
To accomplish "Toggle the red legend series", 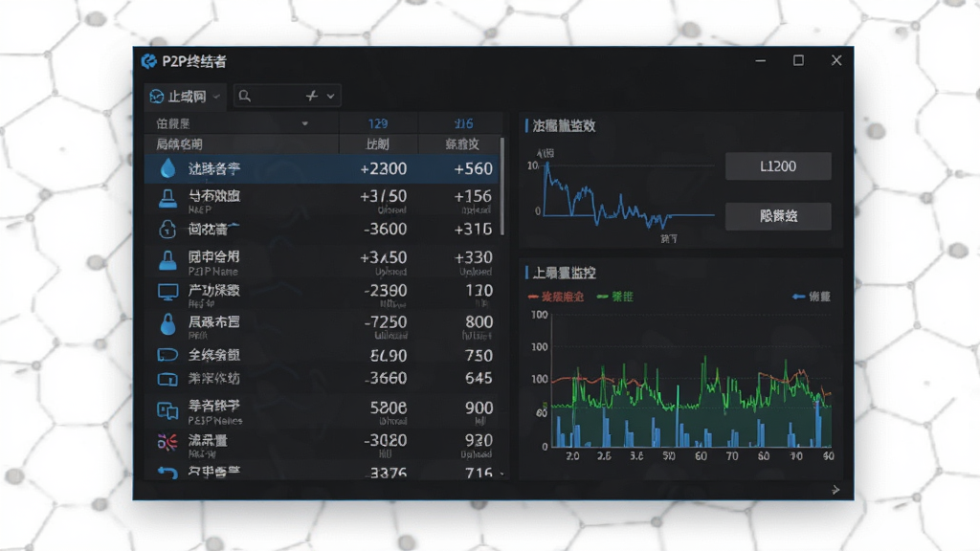I will point(556,297).
